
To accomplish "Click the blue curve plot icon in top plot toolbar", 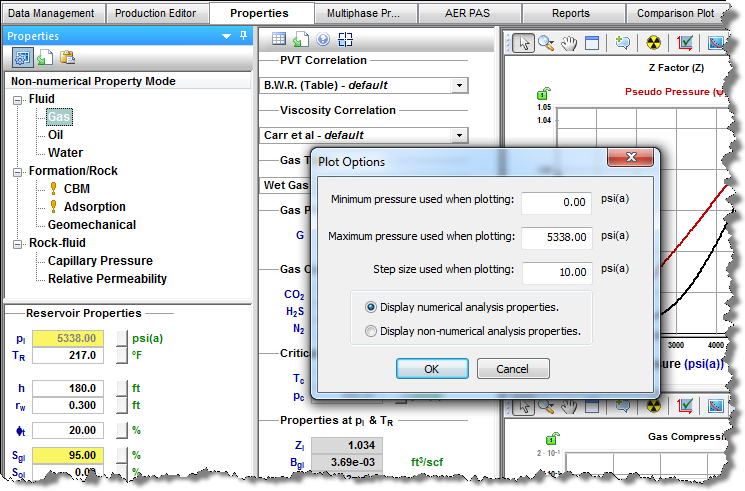I will point(716,43).
